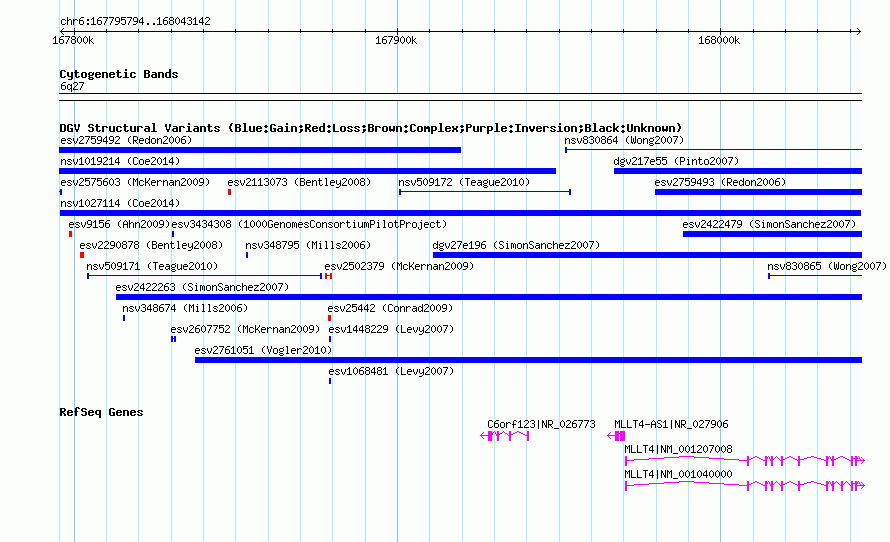Click the blue esv1448229 marker
The height and width of the screenshot is (542, 890).
click(x=330, y=339)
